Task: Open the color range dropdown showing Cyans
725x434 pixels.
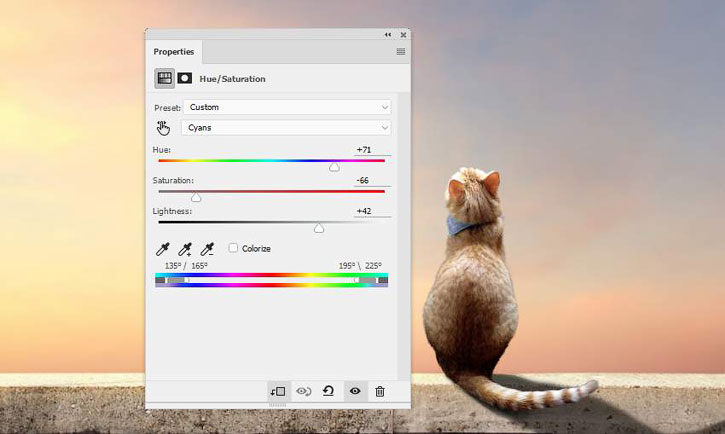Action: click(x=286, y=128)
